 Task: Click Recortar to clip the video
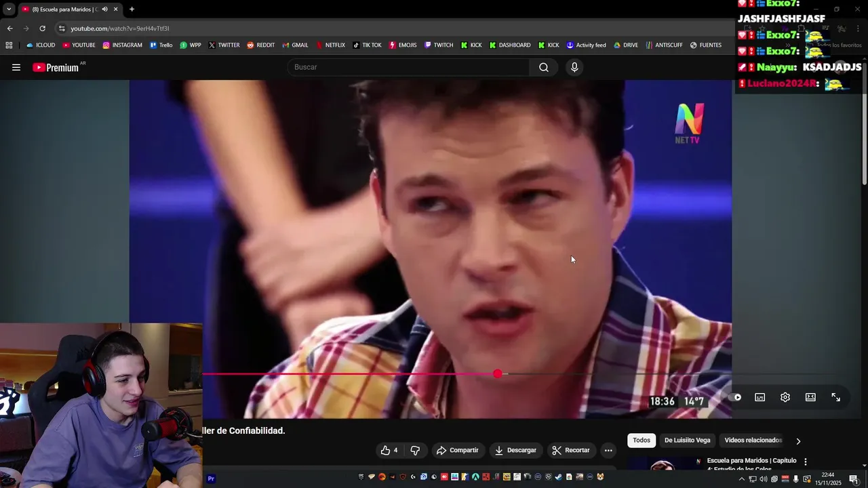(x=570, y=450)
